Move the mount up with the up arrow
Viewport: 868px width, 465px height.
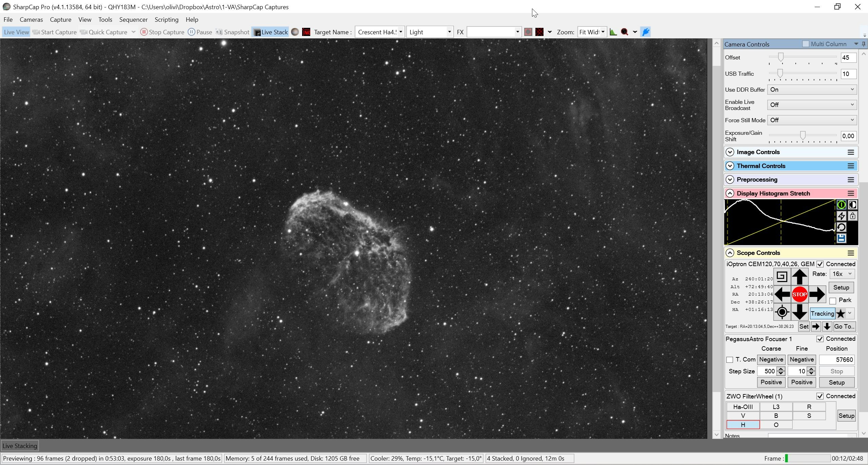(x=800, y=277)
